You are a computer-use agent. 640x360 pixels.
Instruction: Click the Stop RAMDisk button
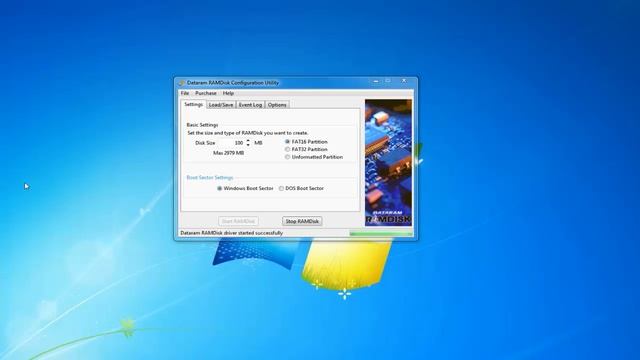click(302, 221)
